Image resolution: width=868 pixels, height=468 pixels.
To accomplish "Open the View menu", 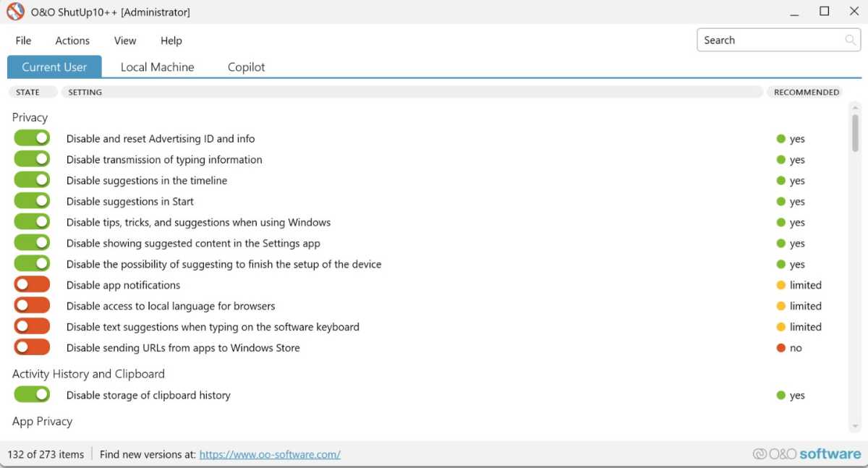I will 125,41.
